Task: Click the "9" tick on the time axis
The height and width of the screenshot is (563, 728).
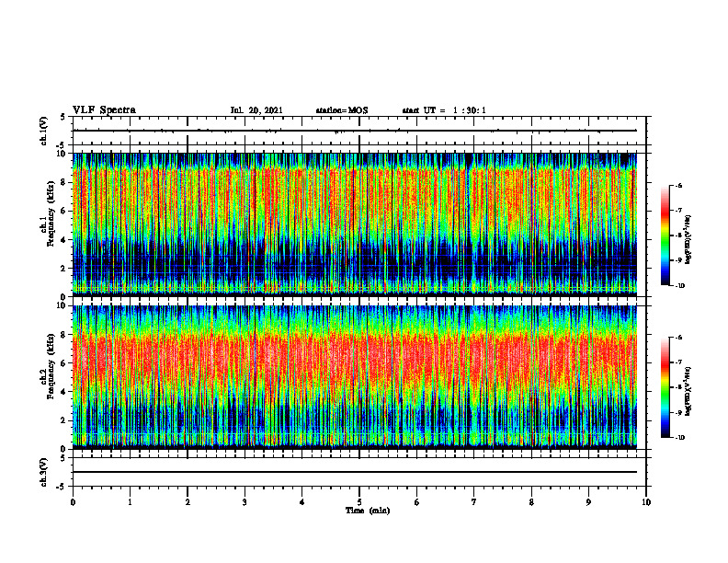Action: coord(588,502)
